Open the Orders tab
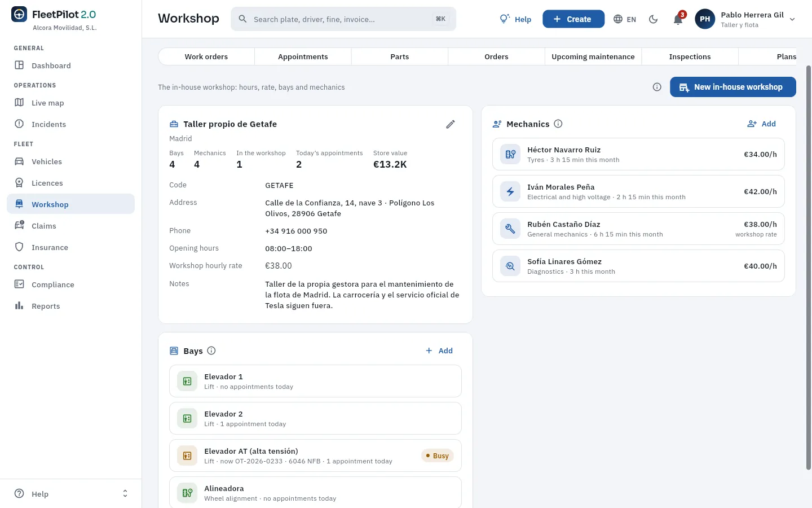The image size is (812, 508). [496, 56]
